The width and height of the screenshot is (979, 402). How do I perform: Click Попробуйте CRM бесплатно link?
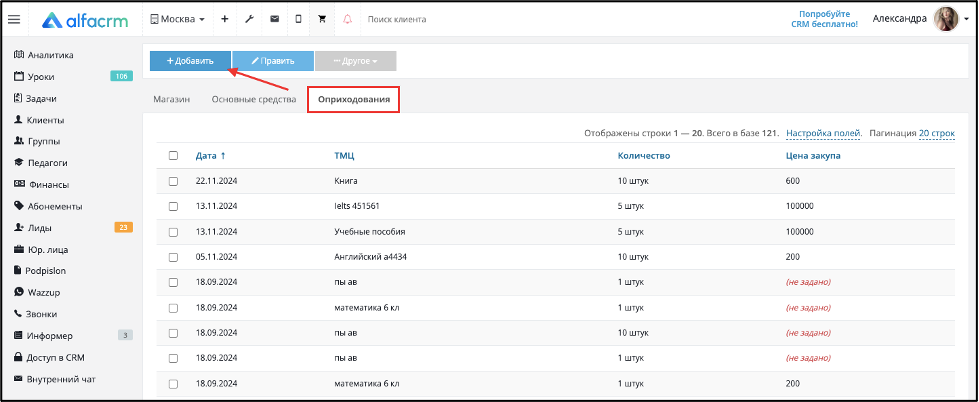824,19
